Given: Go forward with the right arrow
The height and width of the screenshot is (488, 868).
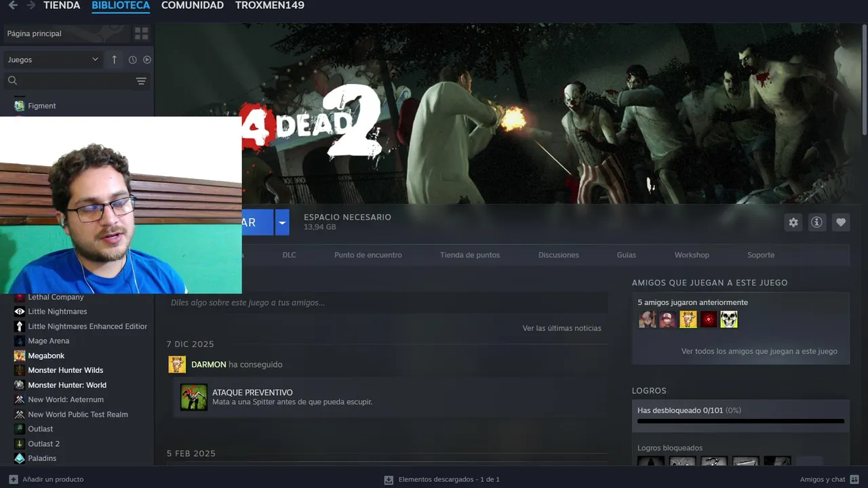Looking at the screenshot, I should (x=31, y=5).
